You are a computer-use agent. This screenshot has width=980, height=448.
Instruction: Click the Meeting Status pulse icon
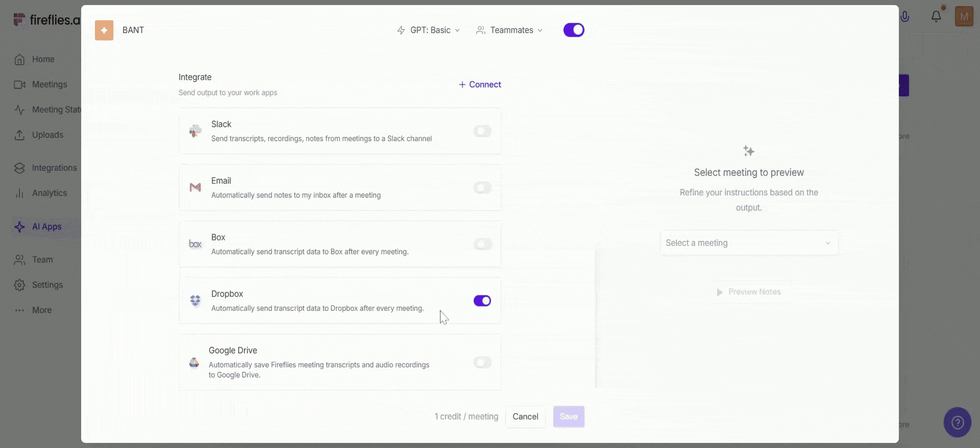(x=19, y=110)
